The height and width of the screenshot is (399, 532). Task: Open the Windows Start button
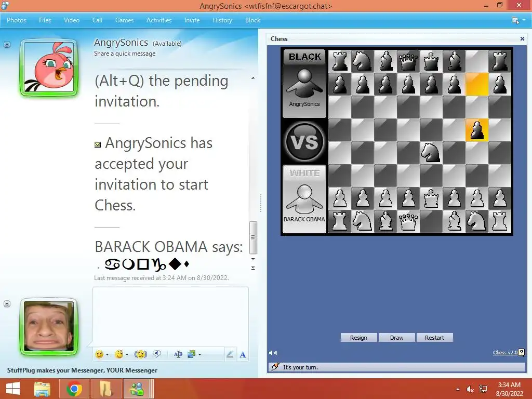[13, 389]
